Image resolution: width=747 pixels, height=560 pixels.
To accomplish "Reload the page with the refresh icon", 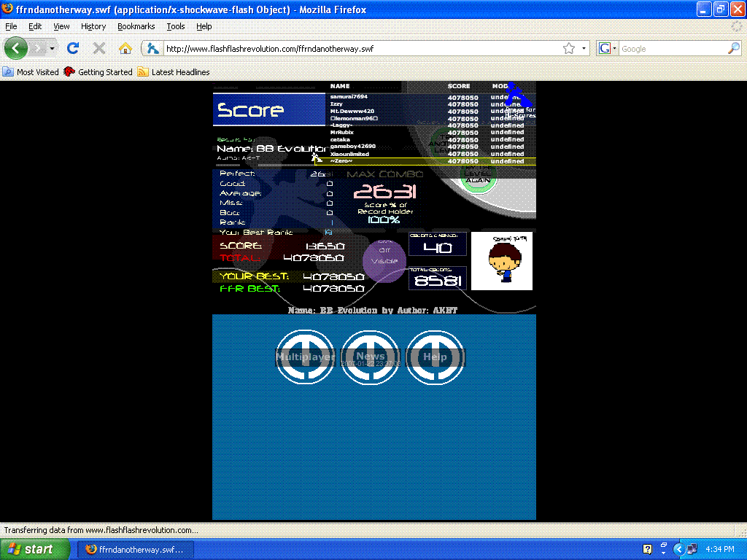I will point(72,49).
